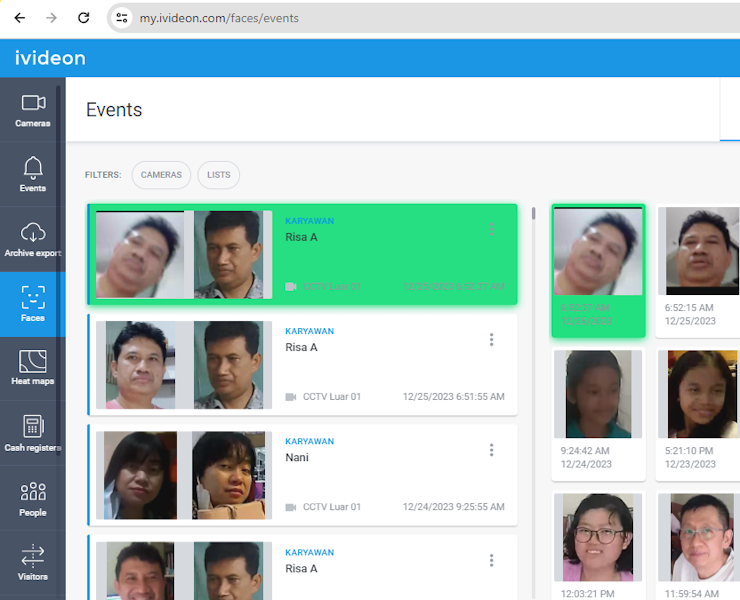Click CCTV Luar 01 camera on 6:51:55 AM event
This screenshot has width=740, height=600.
(x=332, y=397)
